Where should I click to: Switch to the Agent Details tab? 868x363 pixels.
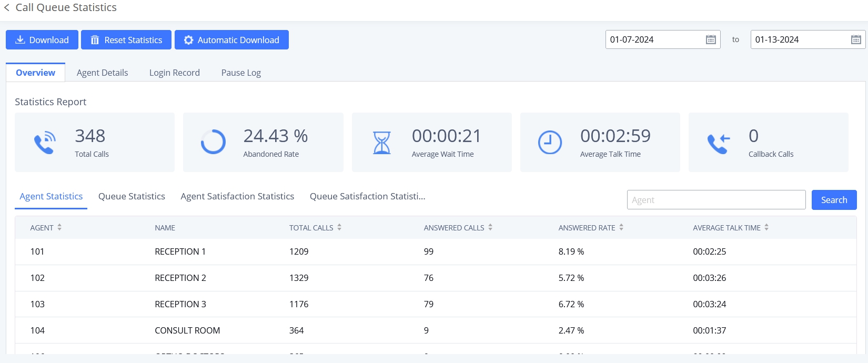(102, 73)
